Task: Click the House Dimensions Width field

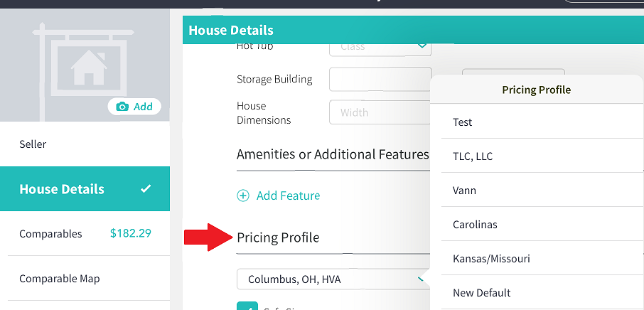Action: coord(380,112)
